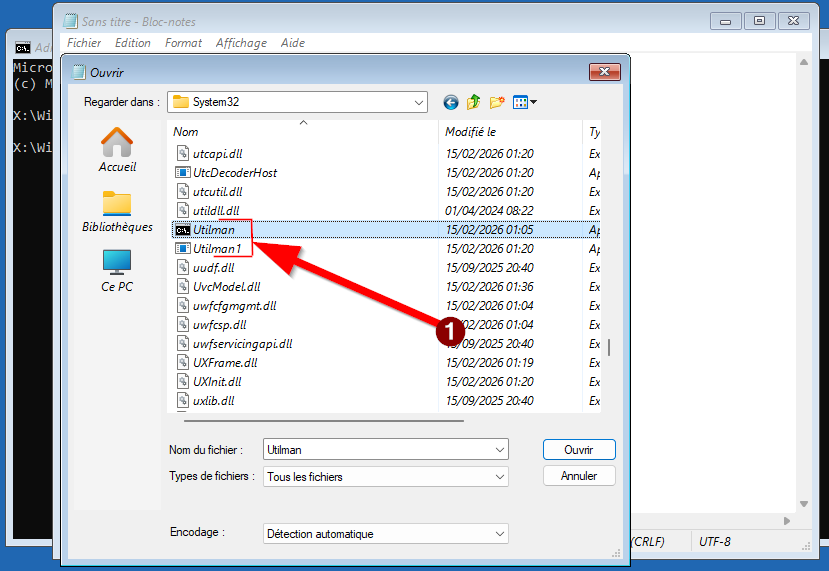Viewport: 829px width, 571px height.
Task: Create a new folder via toolbar icon
Action: coord(497,102)
